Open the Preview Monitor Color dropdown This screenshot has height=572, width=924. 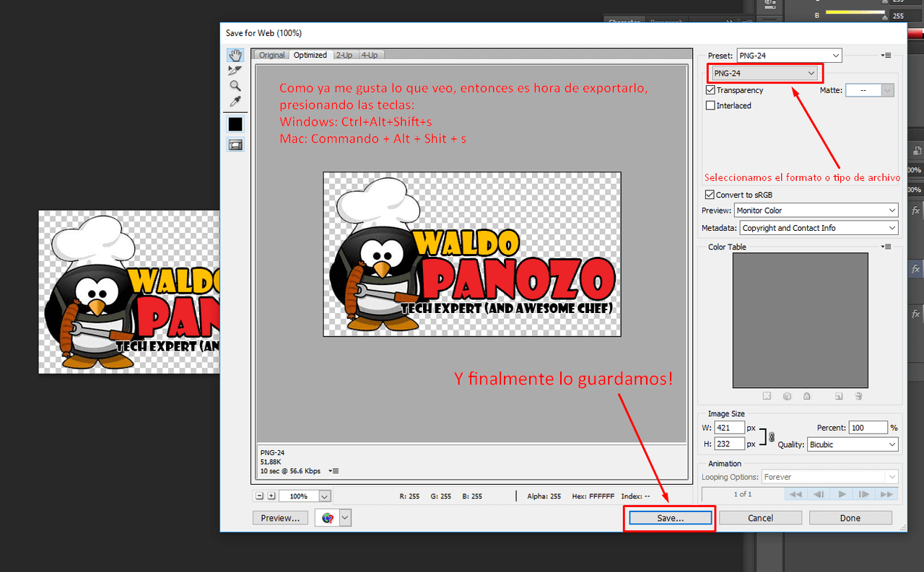pos(816,211)
